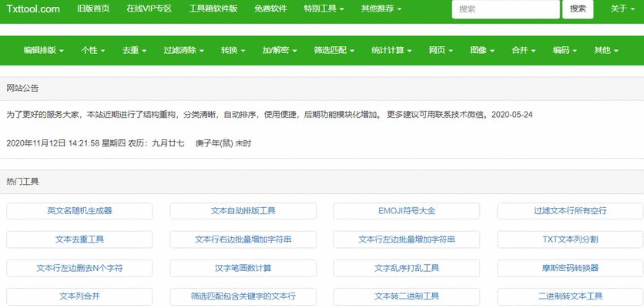Open 文本列合并 tool

pos(79,296)
